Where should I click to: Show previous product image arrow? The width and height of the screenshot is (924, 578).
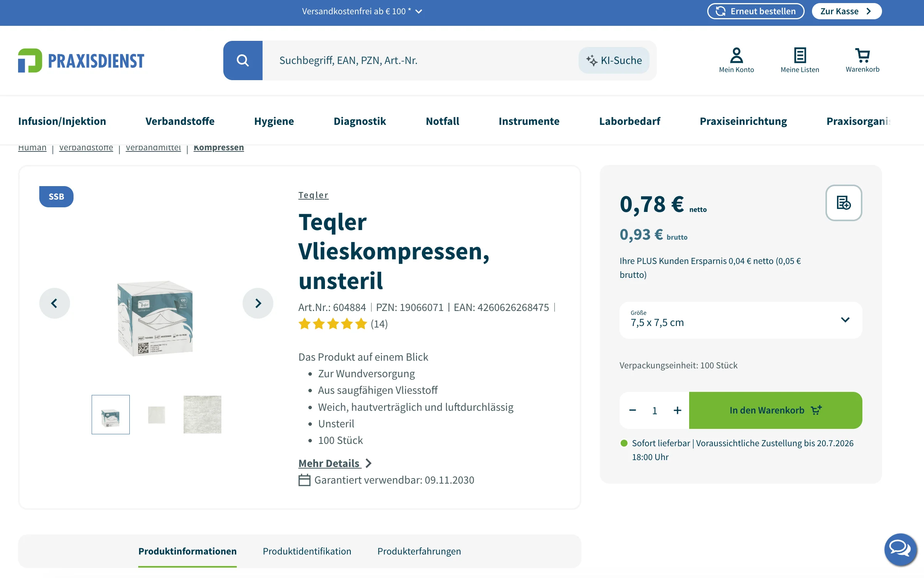click(55, 303)
